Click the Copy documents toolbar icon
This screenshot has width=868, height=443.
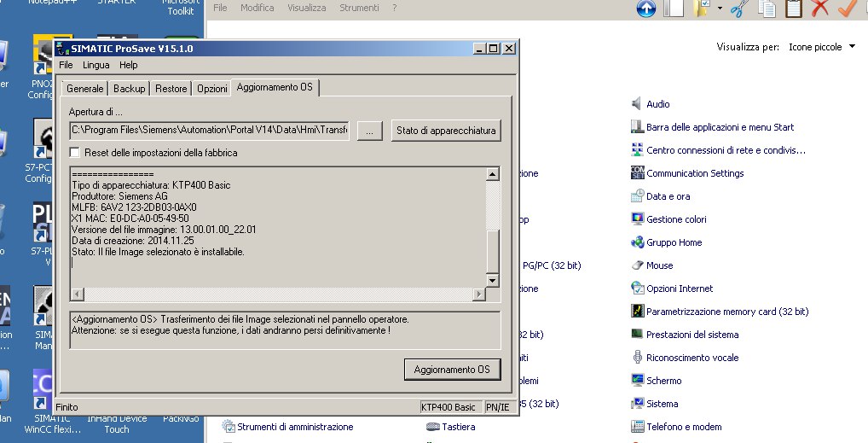(x=767, y=8)
